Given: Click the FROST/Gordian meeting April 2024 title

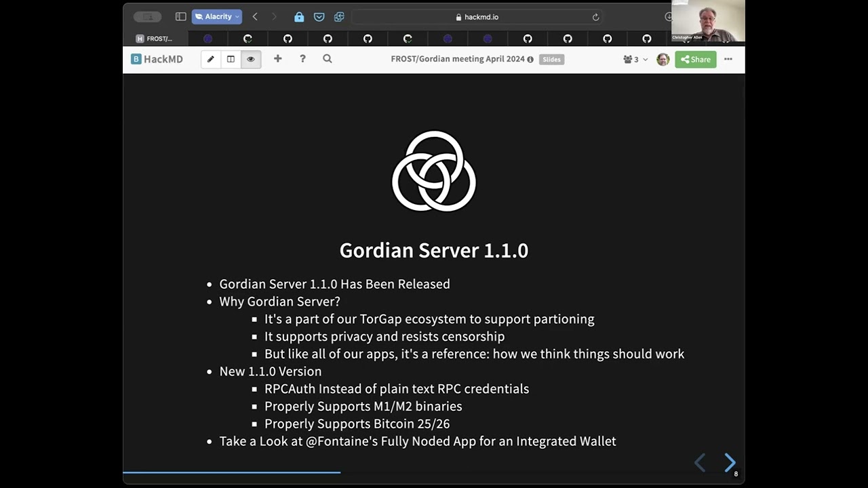Looking at the screenshot, I should tap(458, 59).
